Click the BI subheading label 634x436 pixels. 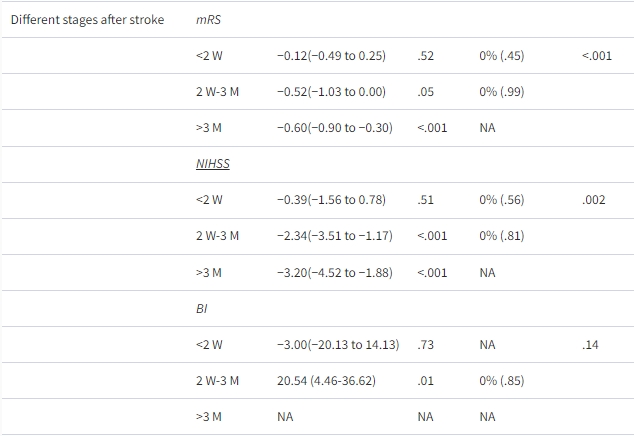tap(201, 309)
